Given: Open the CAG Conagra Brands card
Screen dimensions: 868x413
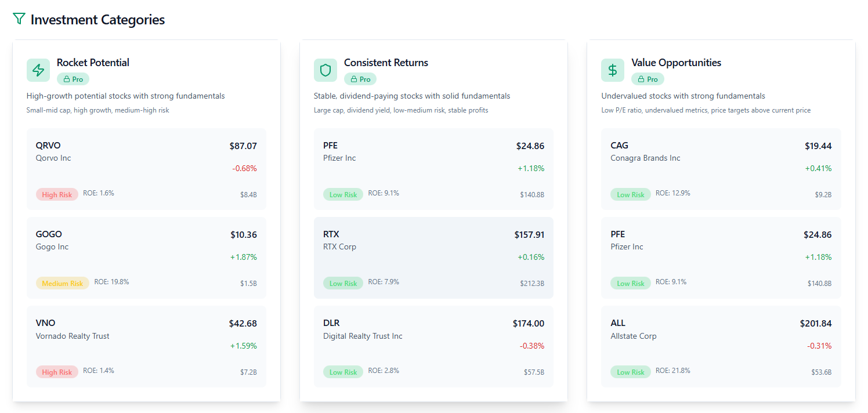Looking at the screenshot, I should pos(721,169).
